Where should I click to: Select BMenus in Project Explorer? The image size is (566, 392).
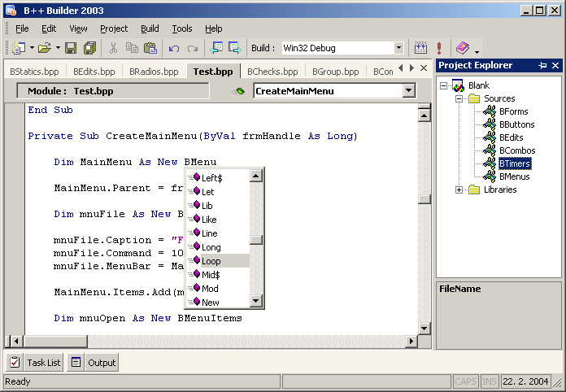[x=514, y=176]
